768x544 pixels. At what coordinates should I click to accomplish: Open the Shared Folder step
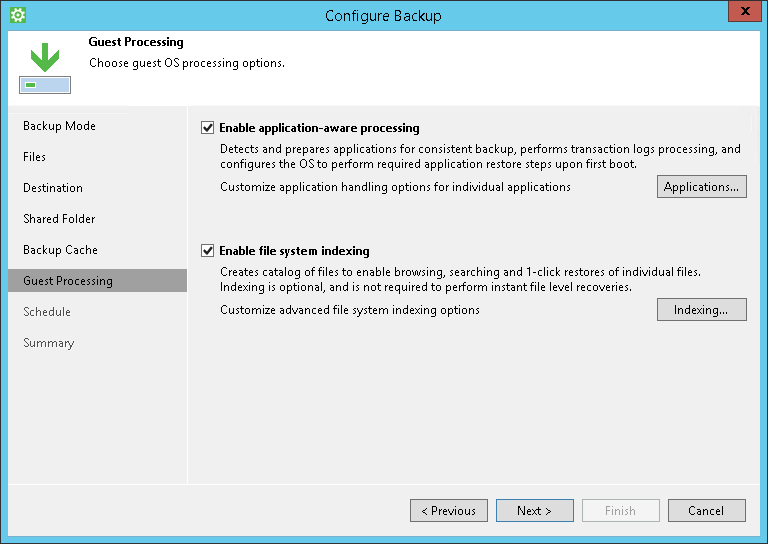59,219
